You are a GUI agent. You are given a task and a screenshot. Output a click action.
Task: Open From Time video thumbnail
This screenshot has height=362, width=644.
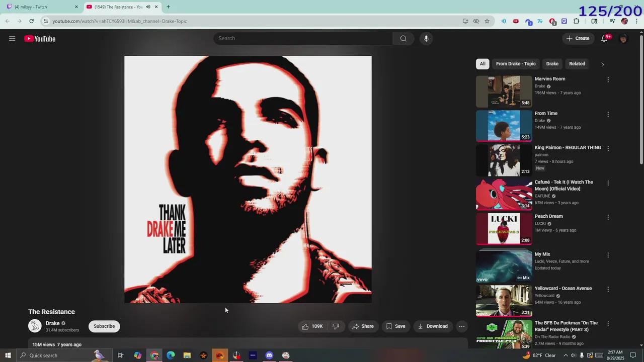(504, 126)
